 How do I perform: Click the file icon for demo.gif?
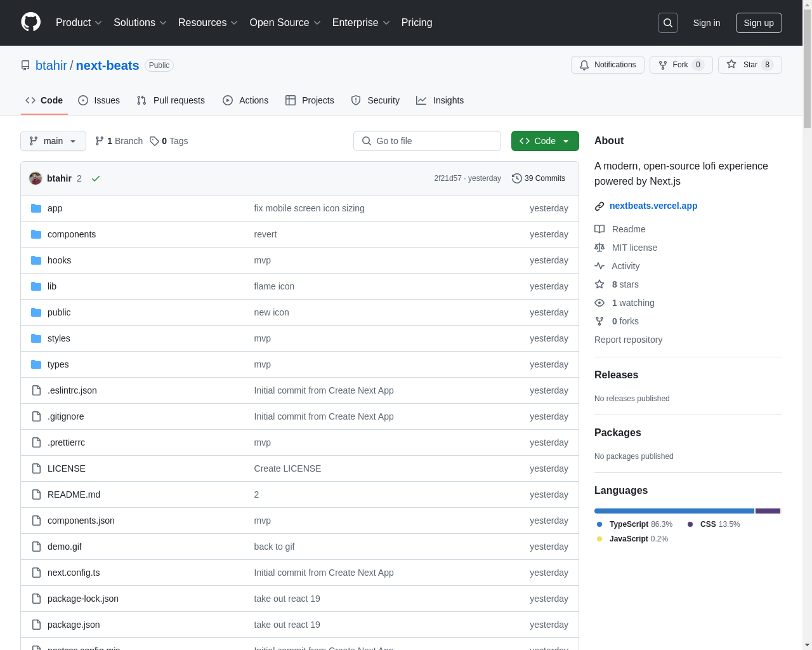point(36,547)
